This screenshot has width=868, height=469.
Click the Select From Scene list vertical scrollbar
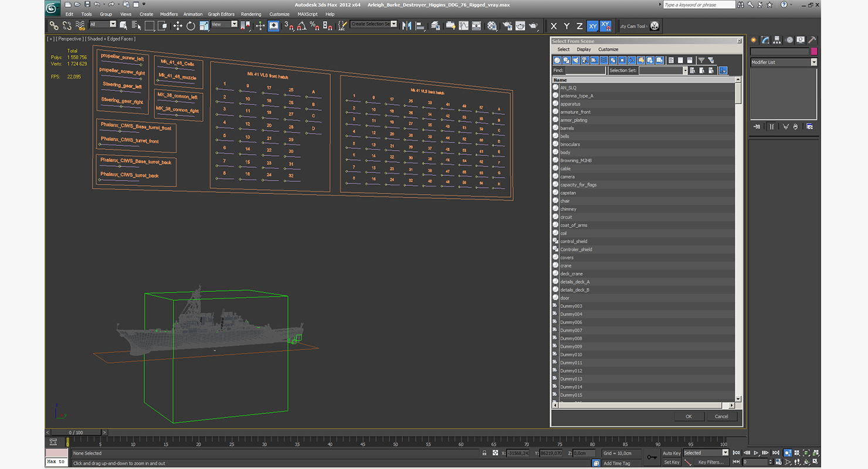point(738,240)
